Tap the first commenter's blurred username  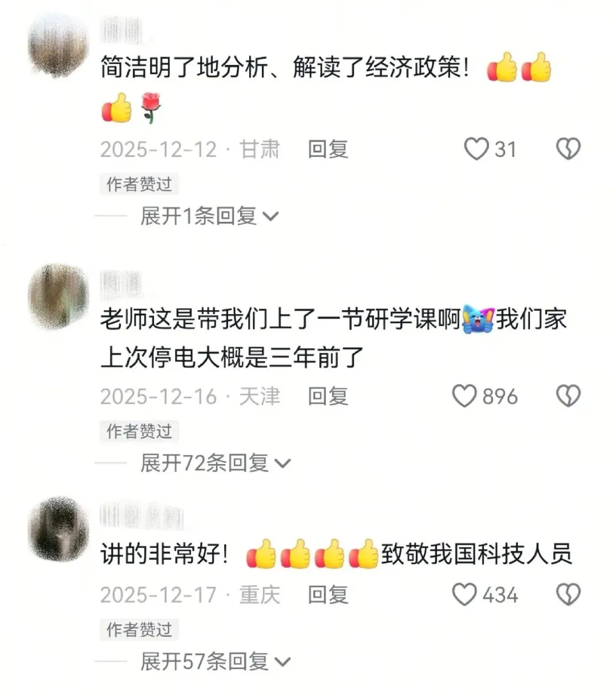tap(121, 30)
